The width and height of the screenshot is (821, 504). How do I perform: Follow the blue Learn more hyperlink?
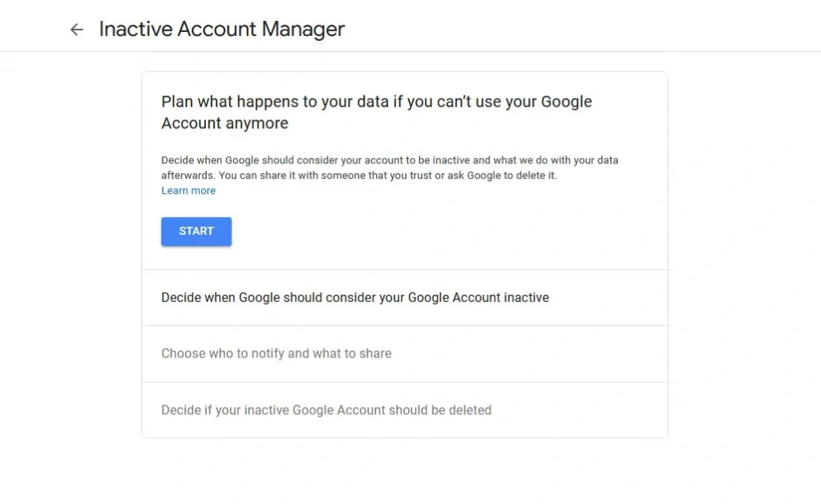pos(188,191)
